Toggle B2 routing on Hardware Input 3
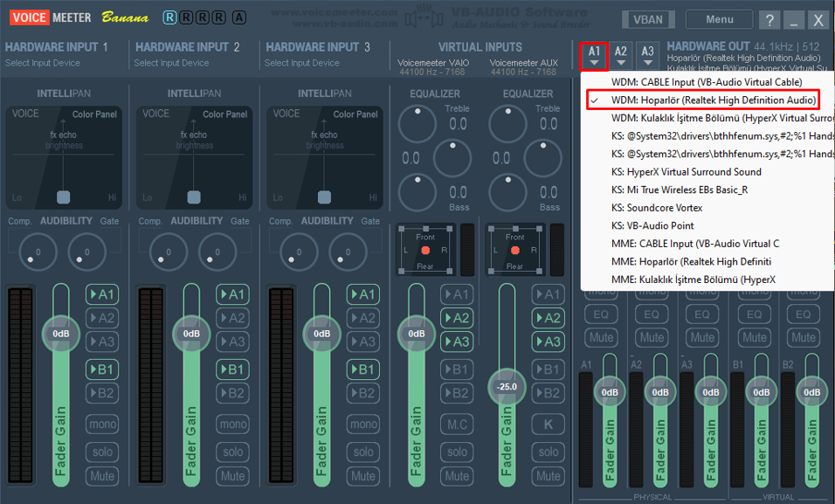This screenshot has height=504, width=835. 363,393
